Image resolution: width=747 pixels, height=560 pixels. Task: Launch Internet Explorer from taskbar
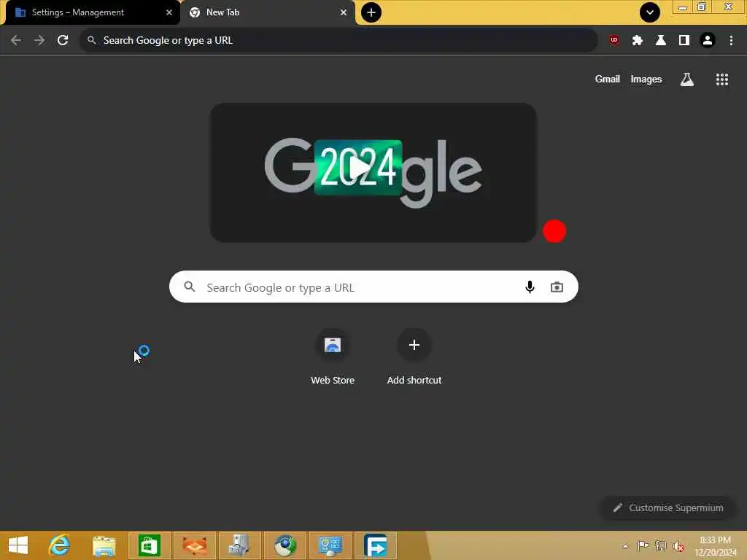click(59, 545)
